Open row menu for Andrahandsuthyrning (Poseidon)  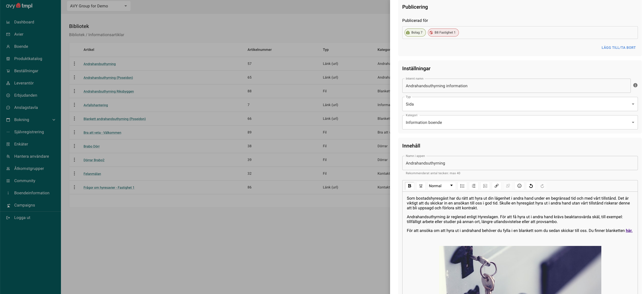click(x=74, y=77)
